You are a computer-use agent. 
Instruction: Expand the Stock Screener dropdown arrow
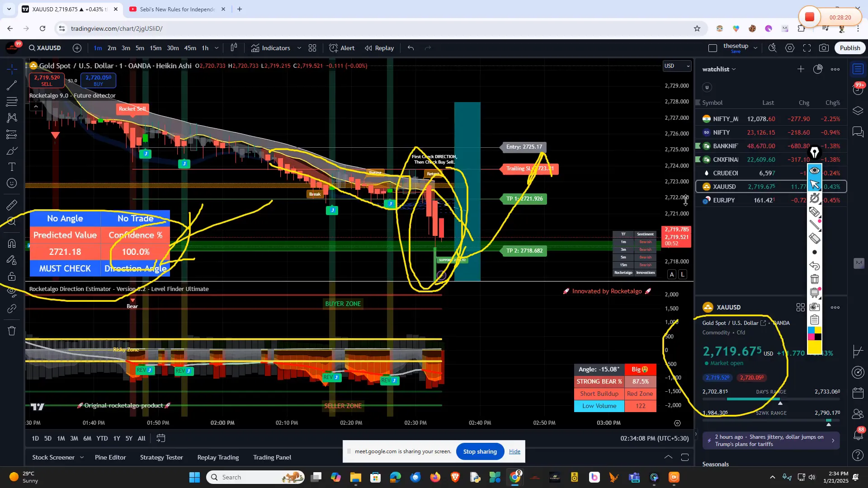[82, 457]
